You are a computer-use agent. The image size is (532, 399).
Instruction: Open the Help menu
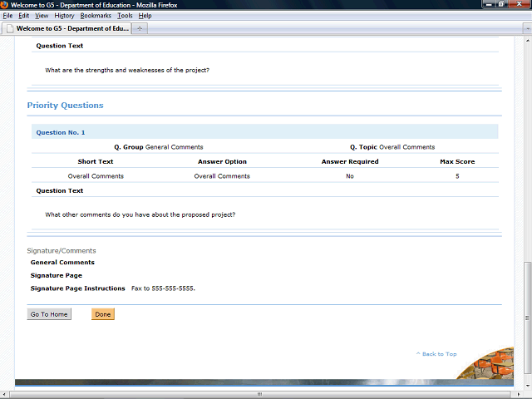(x=145, y=16)
